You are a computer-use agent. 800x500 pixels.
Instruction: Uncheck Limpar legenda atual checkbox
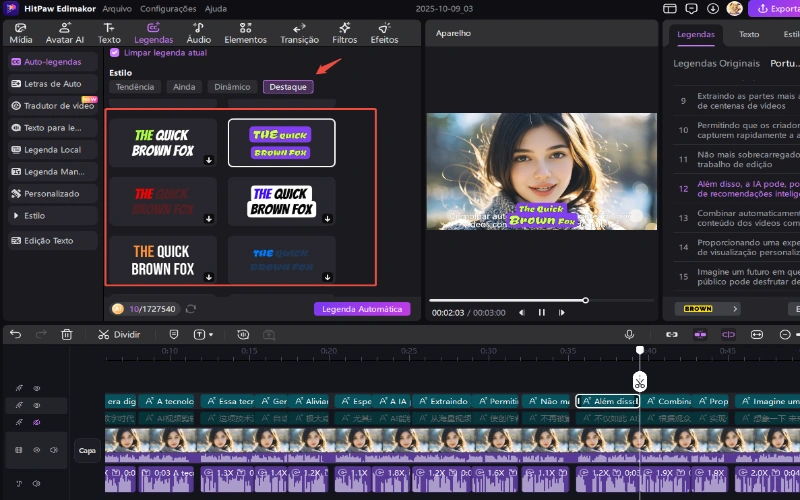tap(114, 52)
